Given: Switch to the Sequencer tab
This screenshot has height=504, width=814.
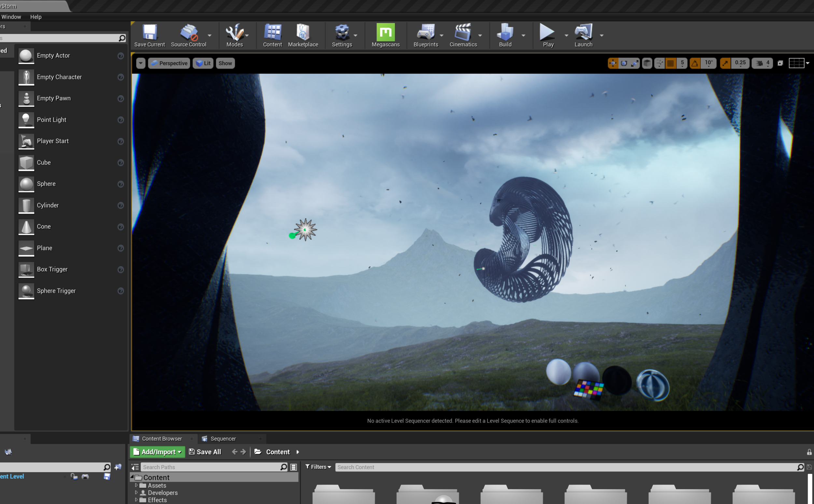Looking at the screenshot, I should coord(223,439).
